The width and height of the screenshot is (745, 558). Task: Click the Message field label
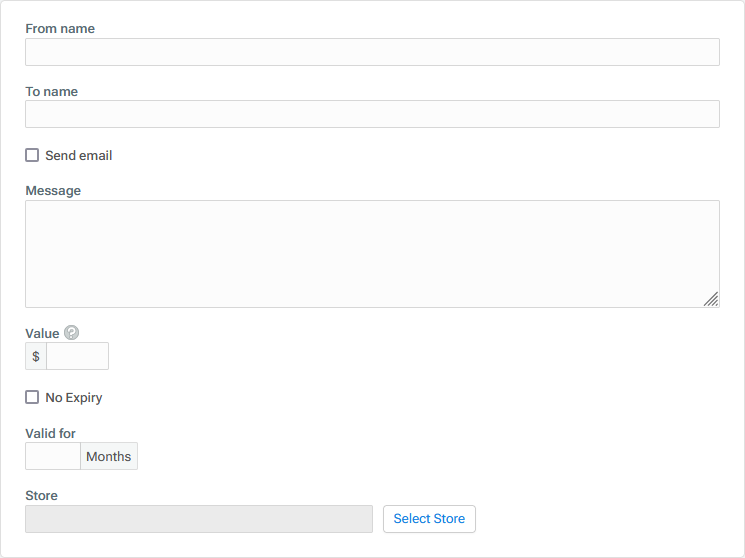[53, 191]
